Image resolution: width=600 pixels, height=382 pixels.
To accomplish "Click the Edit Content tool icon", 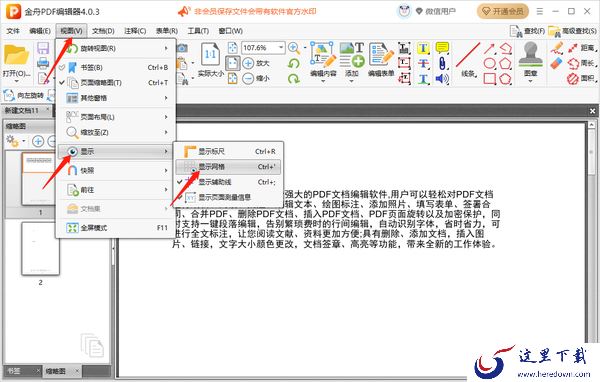I will click(x=323, y=55).
